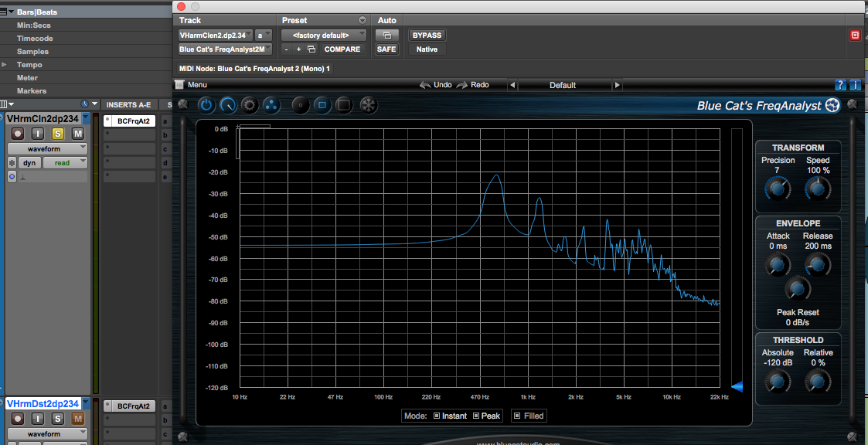Image resolution: width=868 pixels, height=445 pixels.
Task: Click the dial icon in plugin toolbar
Action: coord(227,105)
